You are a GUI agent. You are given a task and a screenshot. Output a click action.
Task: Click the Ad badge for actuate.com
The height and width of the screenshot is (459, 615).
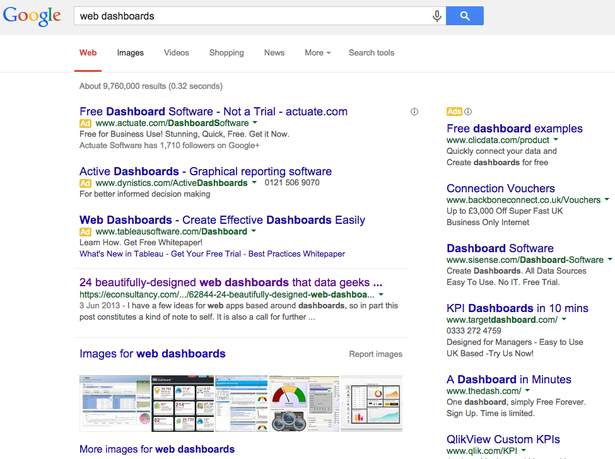coord(85,124)
